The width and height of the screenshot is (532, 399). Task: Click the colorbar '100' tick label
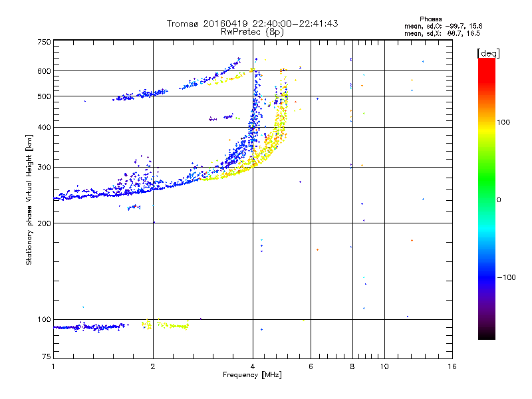(503, 122)
